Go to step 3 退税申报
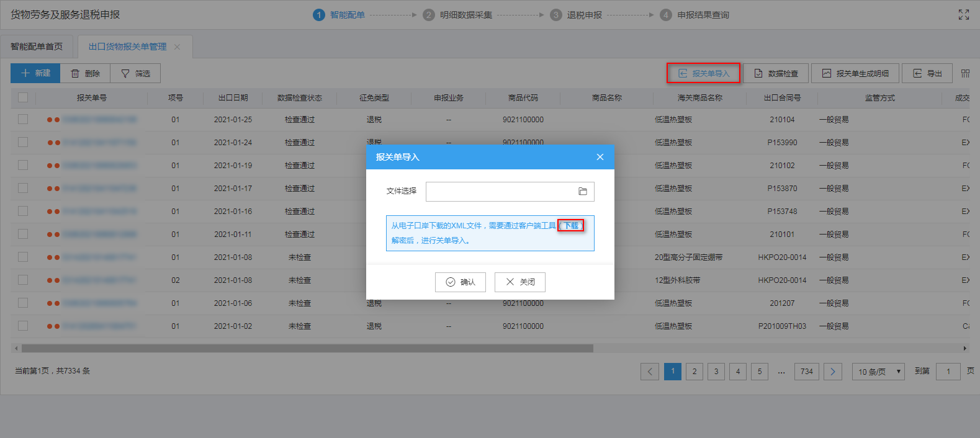Screen dimensions: 980x438 pyautogui.click(x=576, y=15)
